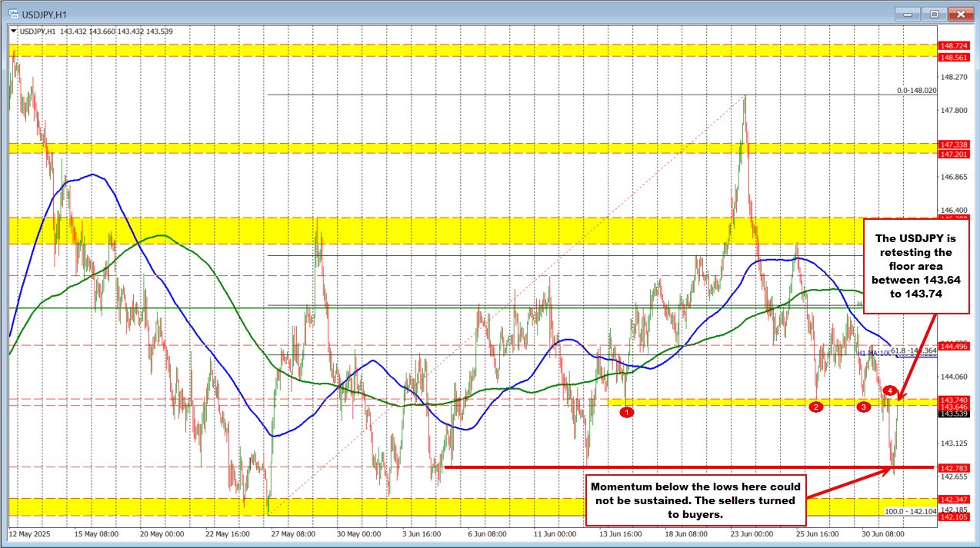
Task: Click the Minimize window button
Action: 906,14
